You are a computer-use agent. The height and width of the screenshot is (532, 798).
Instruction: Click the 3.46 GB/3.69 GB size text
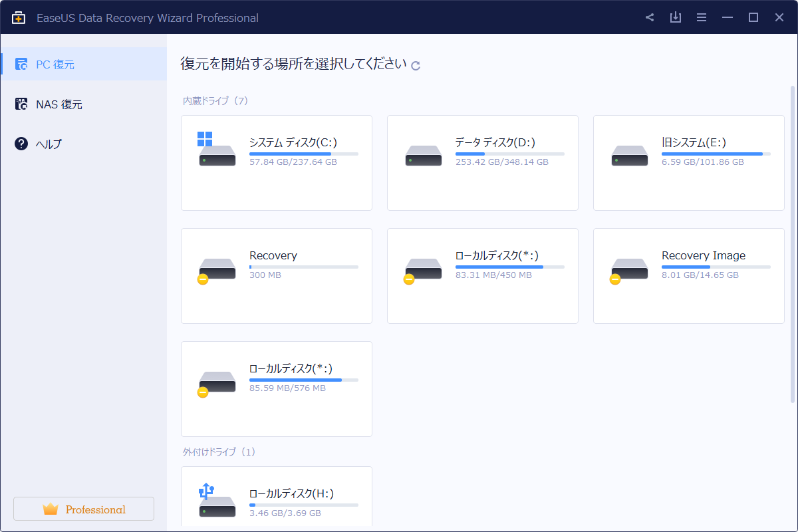[285, 513]
